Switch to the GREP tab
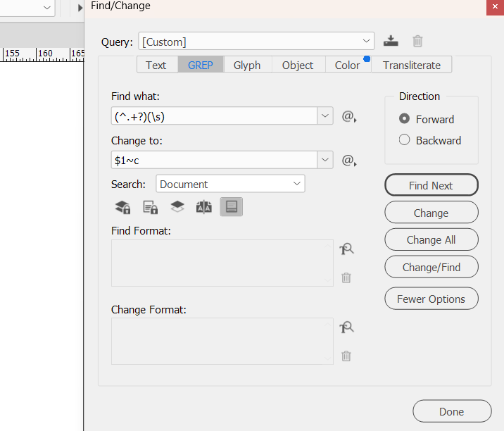 coord(201,65)
